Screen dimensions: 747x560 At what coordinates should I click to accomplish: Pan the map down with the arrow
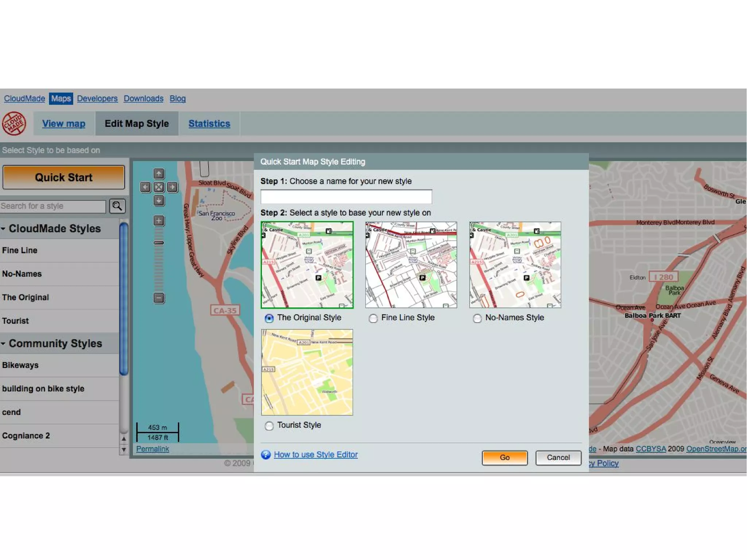tap(159, 201)
